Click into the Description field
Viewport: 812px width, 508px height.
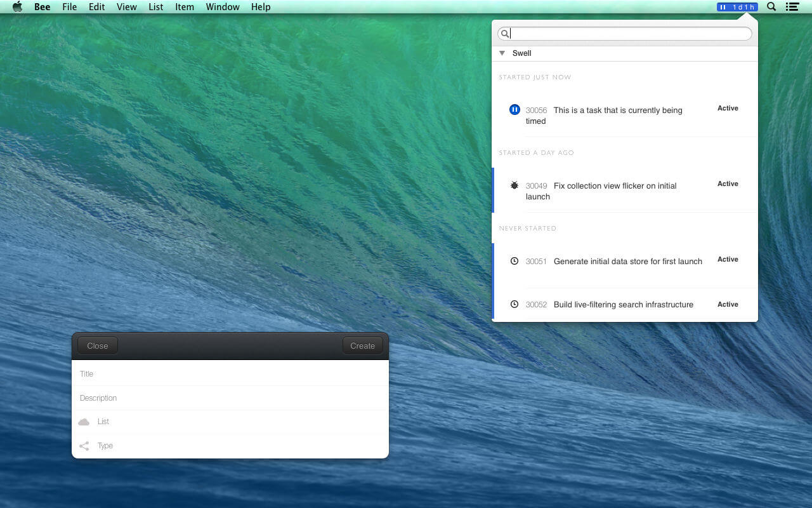(x=230, y=398)
